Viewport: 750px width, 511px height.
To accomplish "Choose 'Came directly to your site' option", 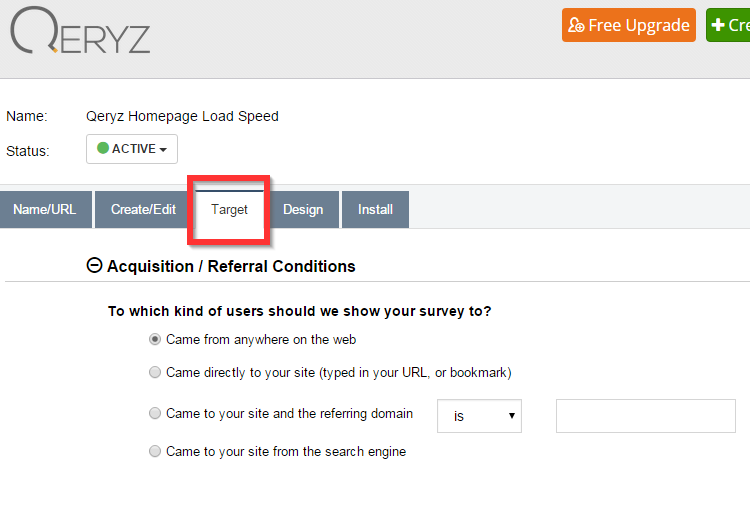I will tap(155, 372).
